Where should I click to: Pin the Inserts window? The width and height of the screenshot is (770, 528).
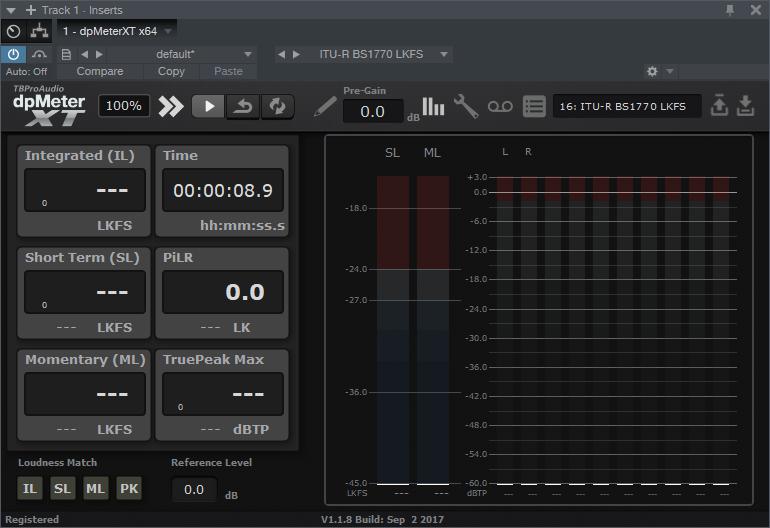click(x=730, y=10)
